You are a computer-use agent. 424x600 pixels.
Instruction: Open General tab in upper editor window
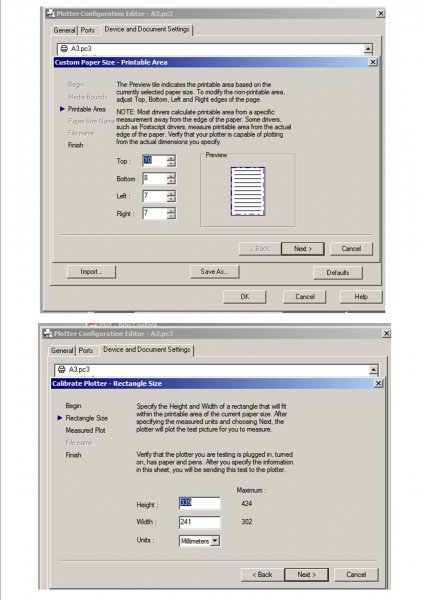(x=64, y=30)
